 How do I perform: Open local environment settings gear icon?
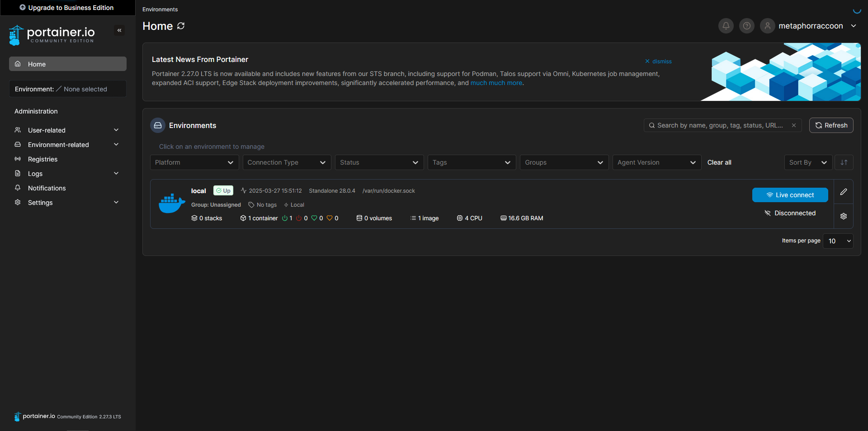coord(843,216)
